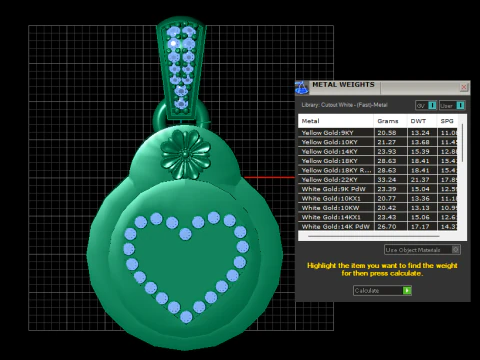Select the Yellow Gold:9KY row
480x360 pixels.
point(378,133)
